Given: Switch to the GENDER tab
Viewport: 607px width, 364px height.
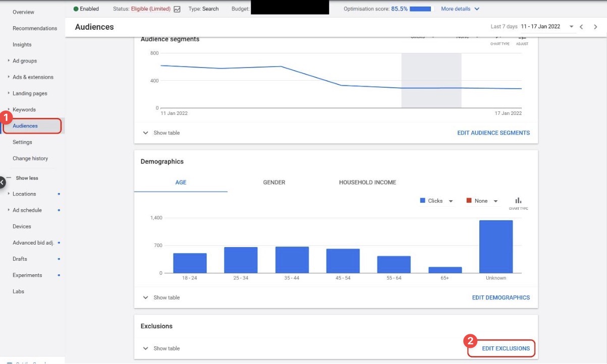Looking at the screenshot, I should coord(273,183).
